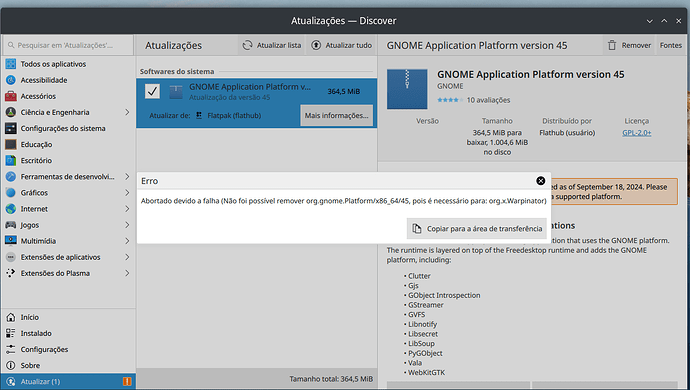Click the Mais informações button

(337, 115)
